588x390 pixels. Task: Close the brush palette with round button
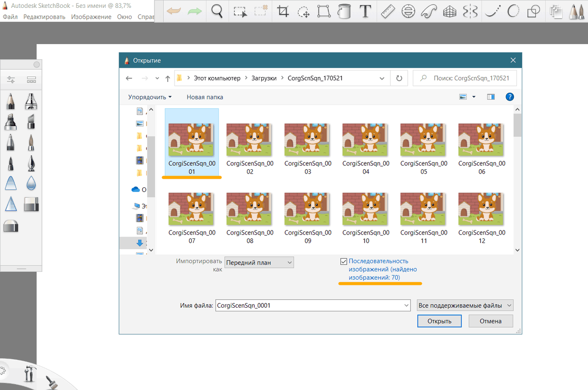(36, 65)
